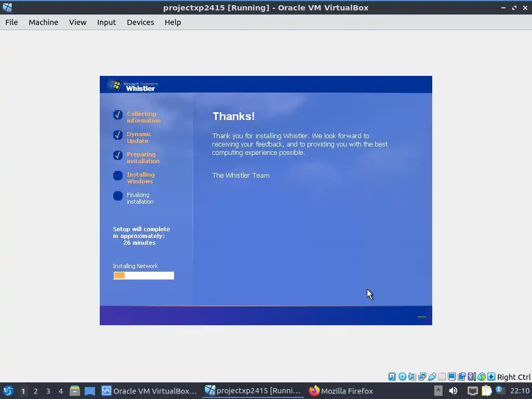Click The Whistler Team signature text
Image resolution: width=532 pixels, height=399 pixels.
point(241,176)
